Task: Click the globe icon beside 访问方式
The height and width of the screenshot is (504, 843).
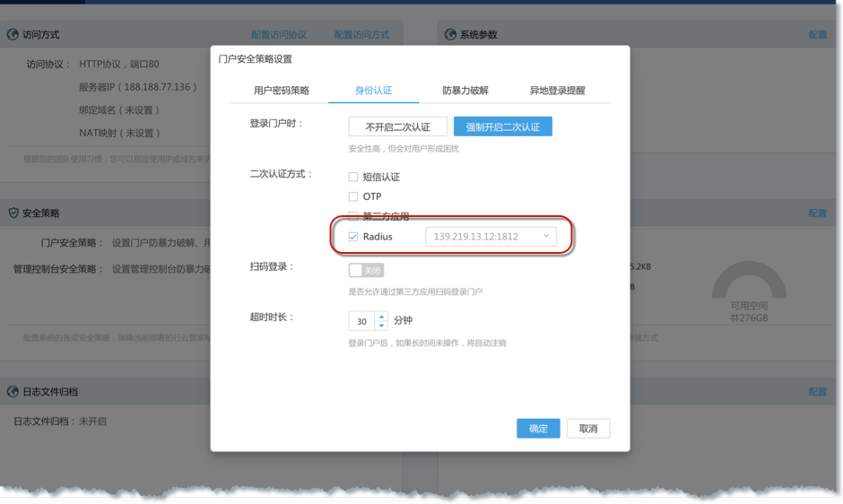Action: coord(13,35)
